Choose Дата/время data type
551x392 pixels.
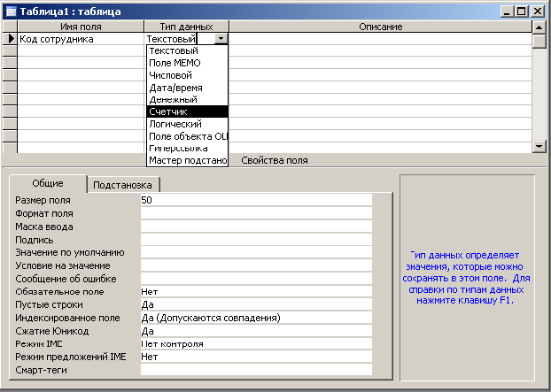[187, 88]
